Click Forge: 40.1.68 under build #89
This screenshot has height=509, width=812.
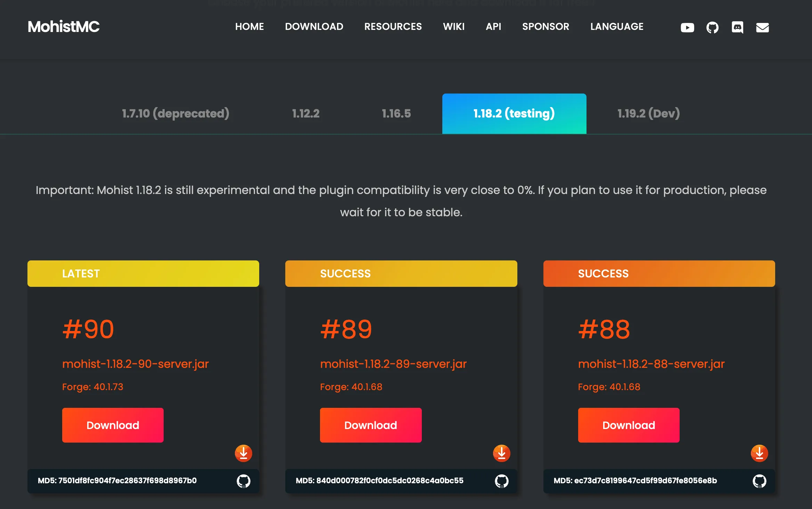tap(351, 387)
